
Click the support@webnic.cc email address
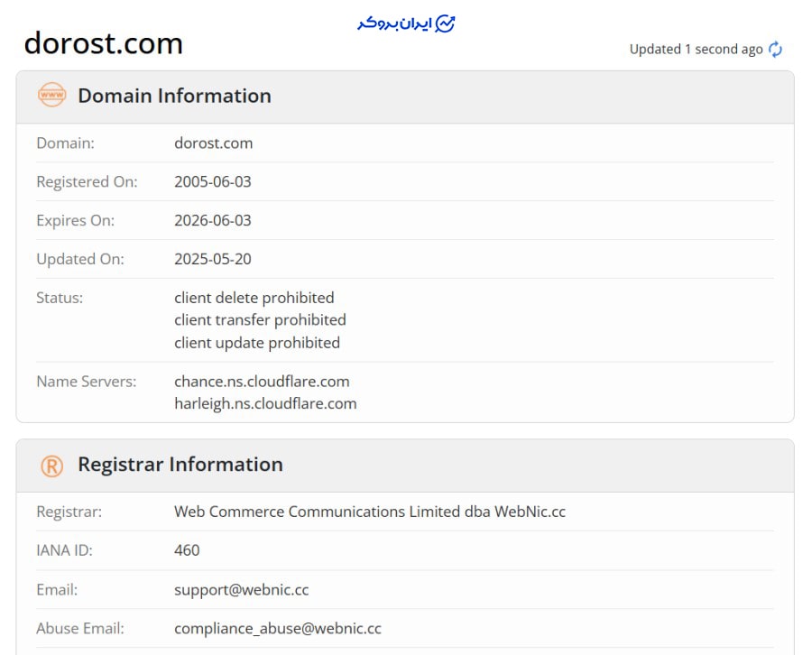[241, 589]
